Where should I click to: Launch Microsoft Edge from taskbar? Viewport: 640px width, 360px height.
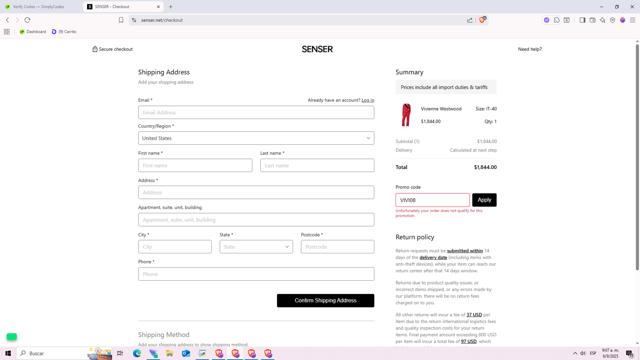(x=137, y=353)
